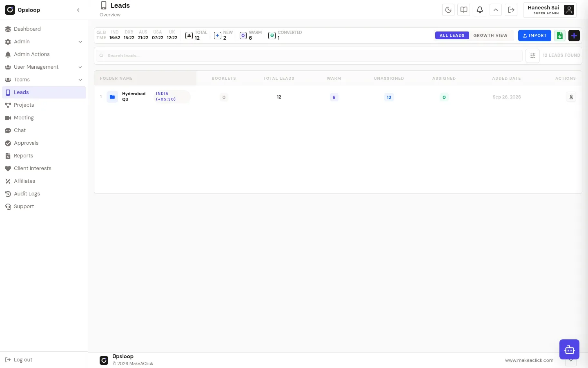Image resolution: width=588 pixels, height=368 pixels.
Task: Click the Approvals checkmark icon
Action: [x=8, y=143]
